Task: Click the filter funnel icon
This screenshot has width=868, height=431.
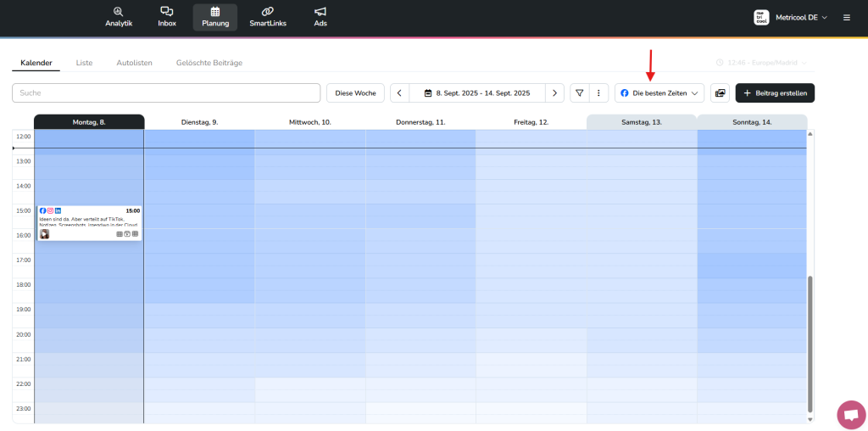Action: tap(580, 93)
